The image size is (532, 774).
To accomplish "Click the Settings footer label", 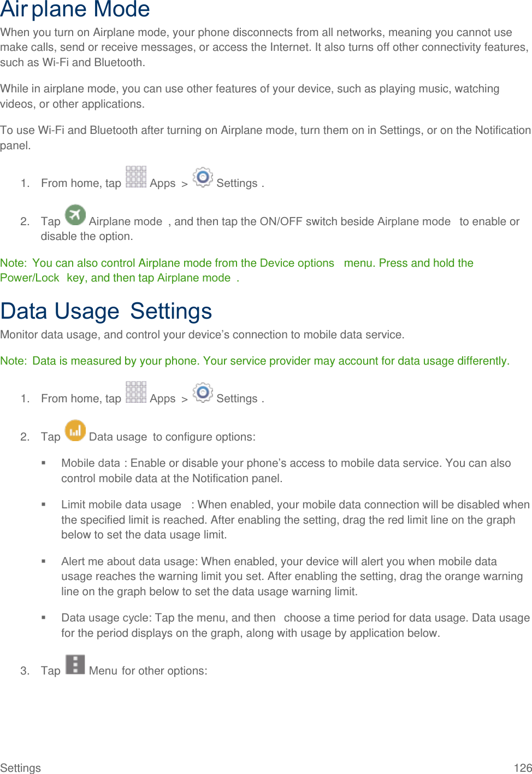I will pos(20,767).
